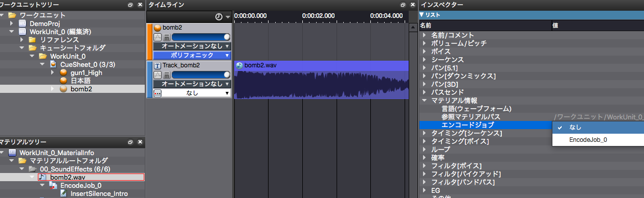Click the wave file icon beside bomb2.wav in material tree
The width and height of the screenshot is (644, 198).
[43, 177]
